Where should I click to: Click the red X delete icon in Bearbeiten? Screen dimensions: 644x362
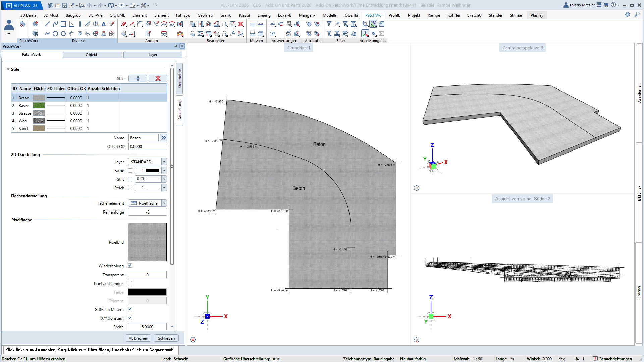click(240, 24)
